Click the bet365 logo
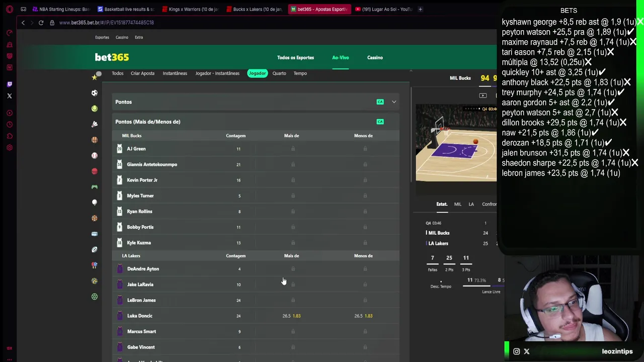 click(112, 57)
